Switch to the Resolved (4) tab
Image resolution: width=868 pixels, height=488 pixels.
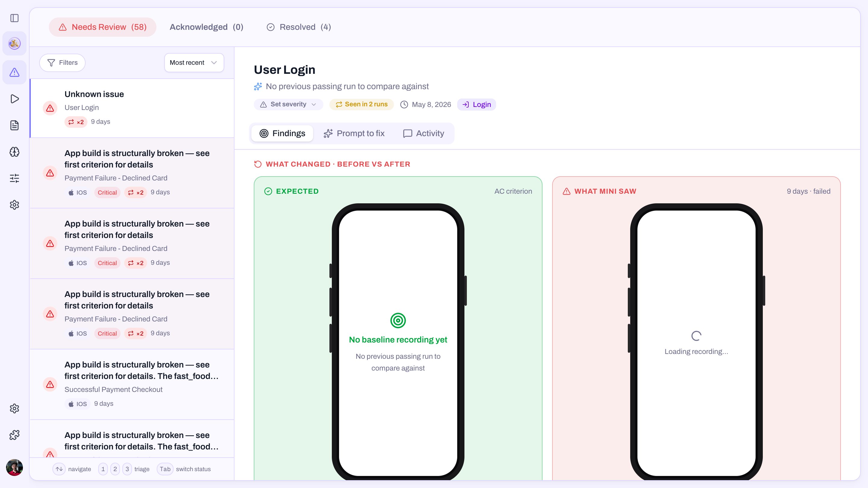(x=299, y=27)
